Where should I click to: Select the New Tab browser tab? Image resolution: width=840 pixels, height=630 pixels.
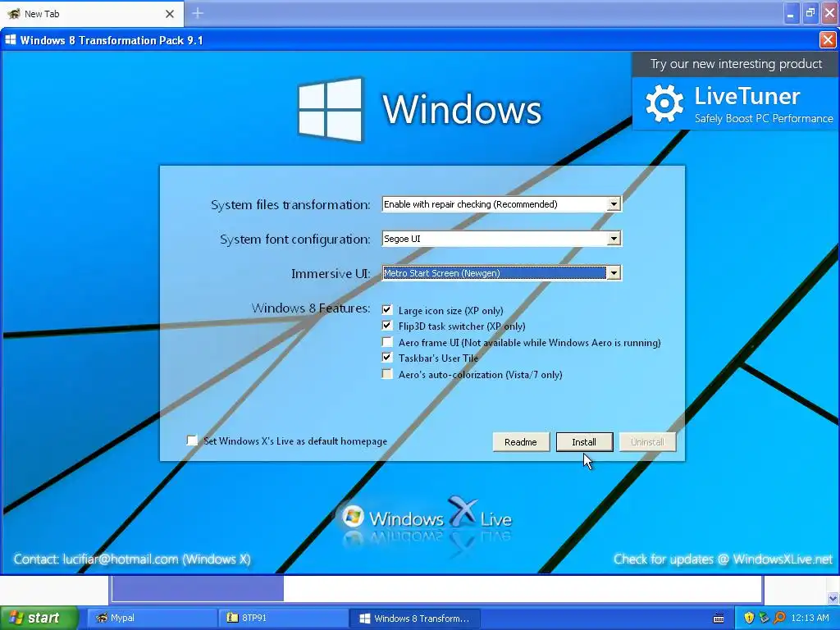(92, 14)
